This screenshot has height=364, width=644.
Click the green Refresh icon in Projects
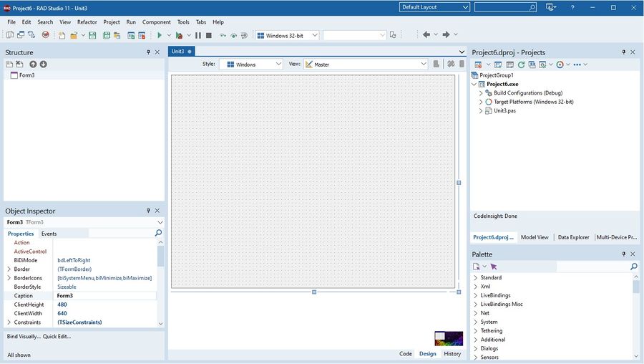[521, 64]
